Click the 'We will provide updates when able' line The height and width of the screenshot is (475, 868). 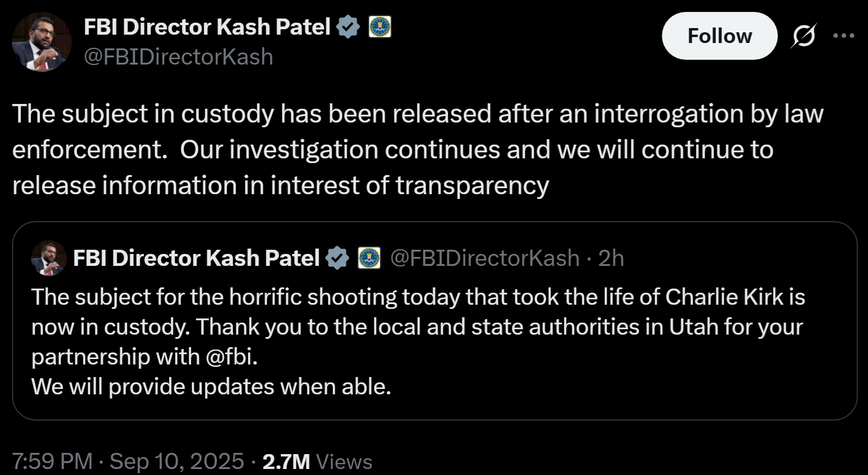click(211, 387)
